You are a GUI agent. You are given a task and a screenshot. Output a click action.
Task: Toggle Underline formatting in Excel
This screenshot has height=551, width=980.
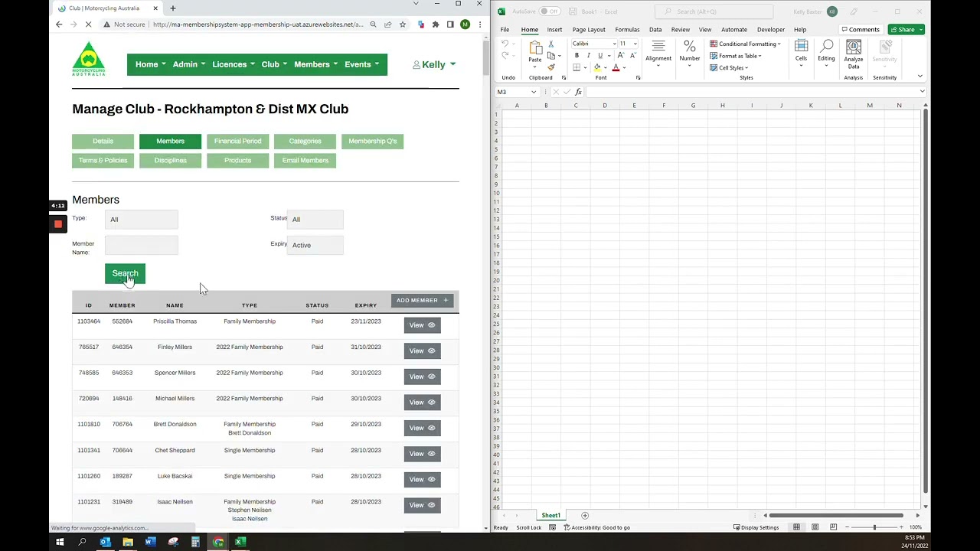click(599, 56)
